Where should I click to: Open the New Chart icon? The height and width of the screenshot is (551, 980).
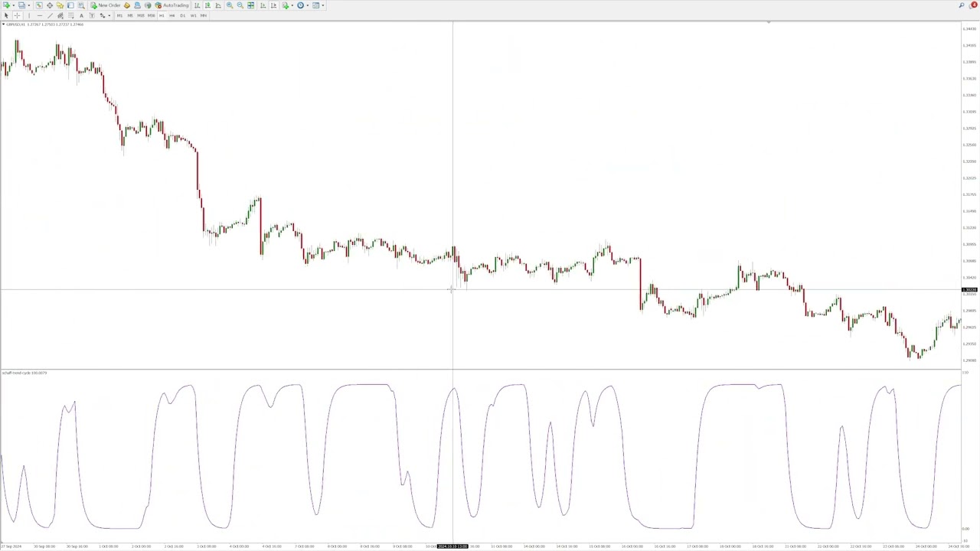[6, 5]
